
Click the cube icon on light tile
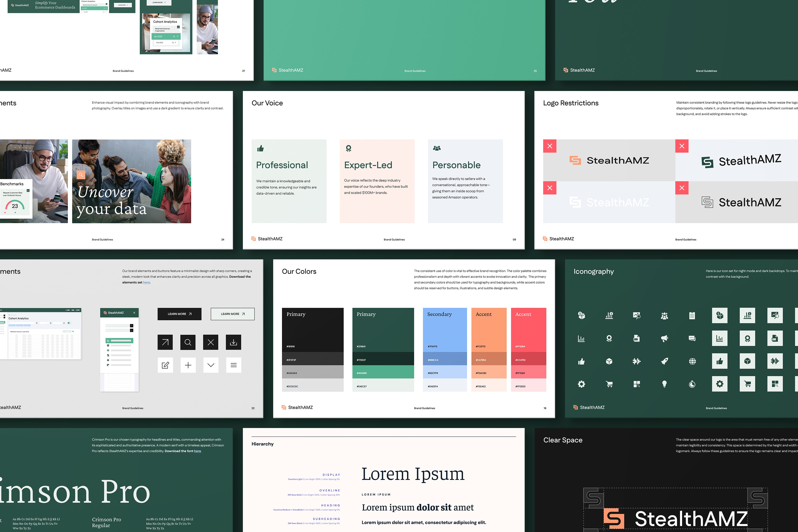(x=747, y=361)
